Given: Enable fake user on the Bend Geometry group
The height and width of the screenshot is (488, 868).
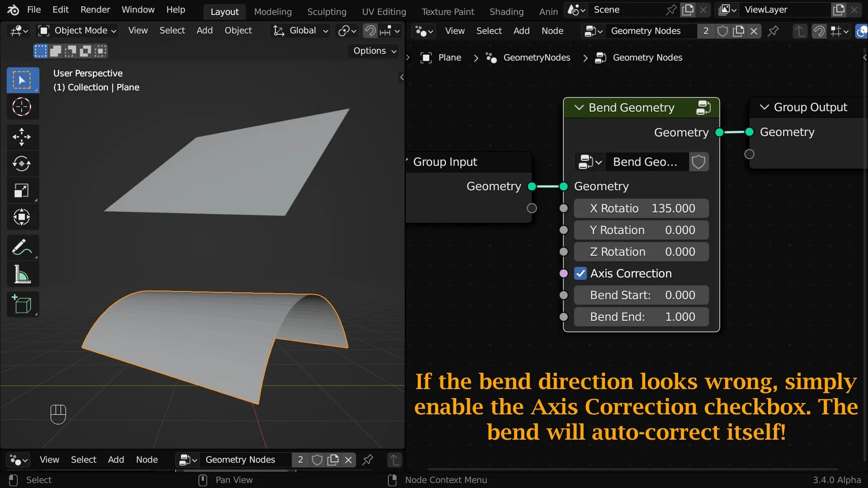Looking at the screenshot, I should click(698, 162).
